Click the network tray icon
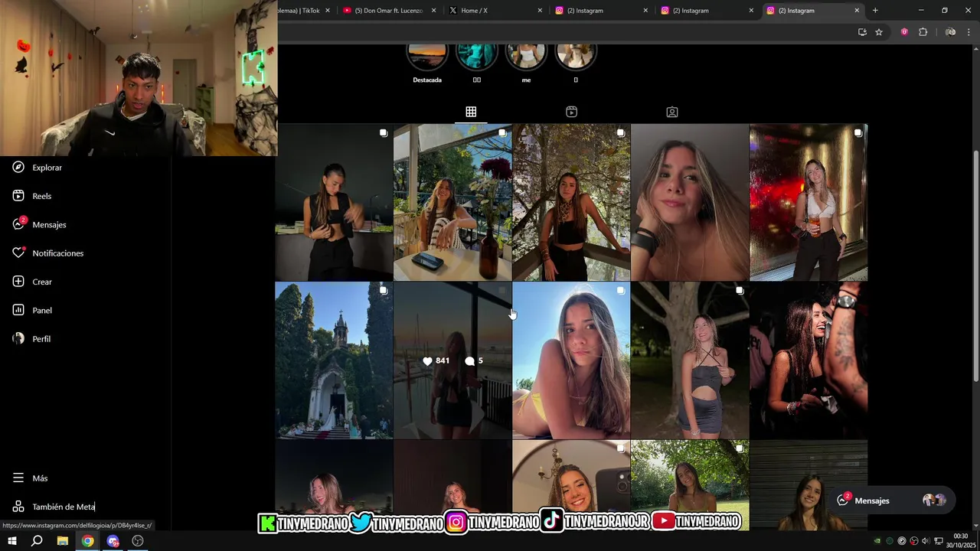This screenshot has height=551, width=980. coord(939,541)
